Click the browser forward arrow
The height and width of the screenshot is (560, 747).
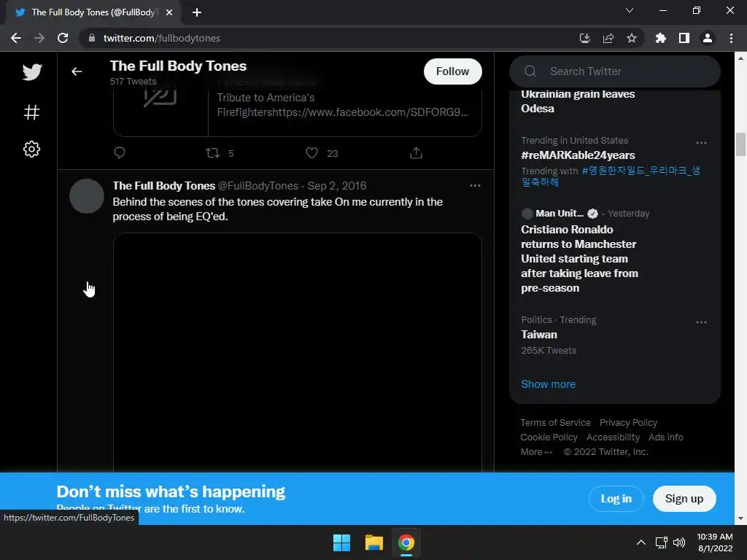click(x=39, y=38)
